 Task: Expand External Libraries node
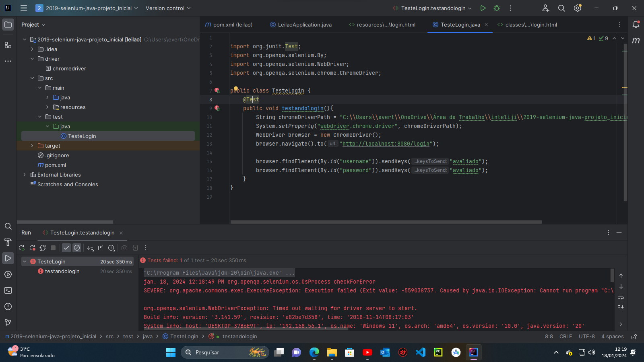pyautogui.click(x=25, y=175)
